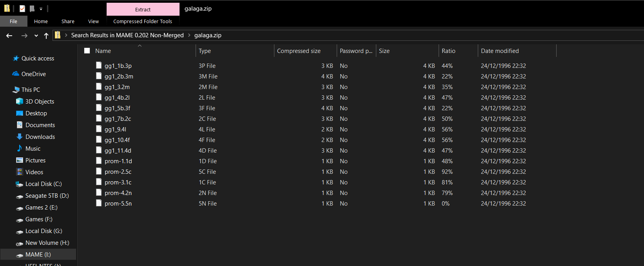The width and height of the screenshot is (644, 266).
Task: Click the New folder icon in the quick access toolbar
Action: [x=32, y=8]
